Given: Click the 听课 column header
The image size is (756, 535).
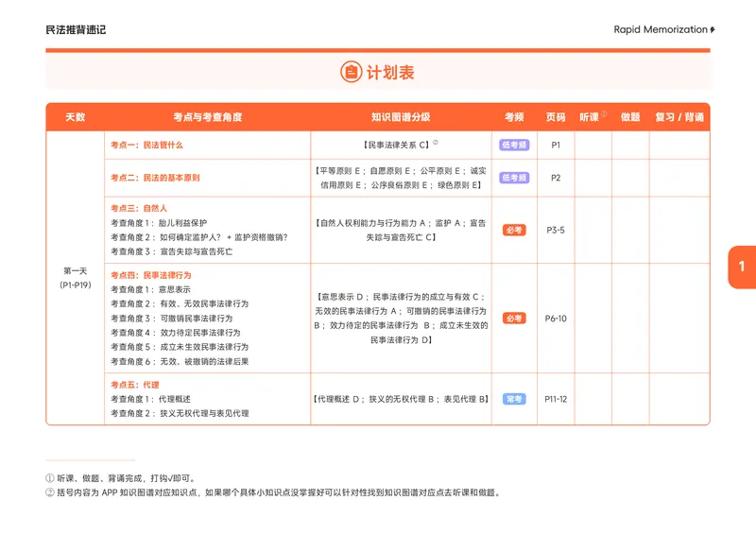Looking at the screenshot, I should (589, 117).
